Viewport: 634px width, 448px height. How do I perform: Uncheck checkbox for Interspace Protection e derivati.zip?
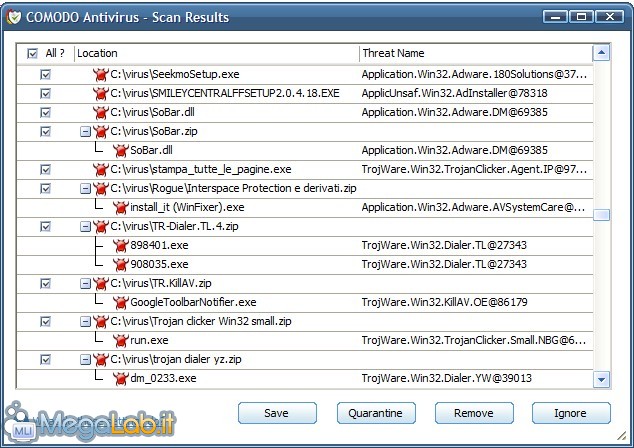click(x=45, y=188)
